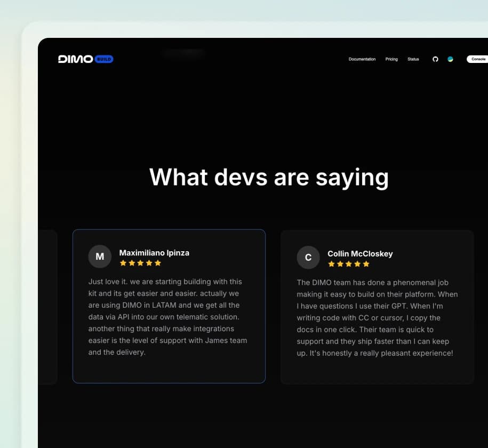Open the Documentation page
This screenshot has width=488, height=448.
[362, 59]
